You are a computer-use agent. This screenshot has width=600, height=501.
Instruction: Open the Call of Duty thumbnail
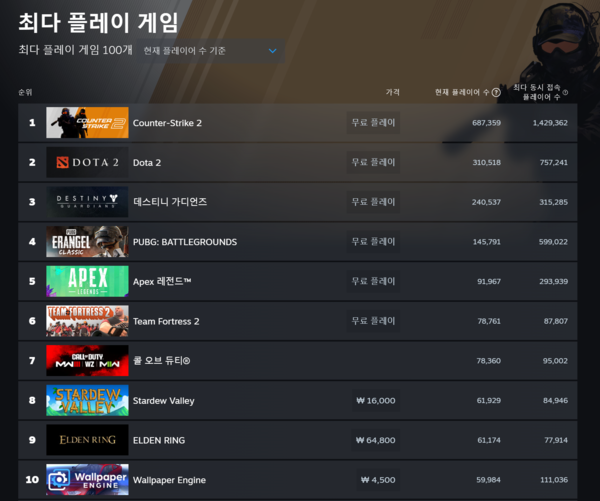(x=87, y=361)
